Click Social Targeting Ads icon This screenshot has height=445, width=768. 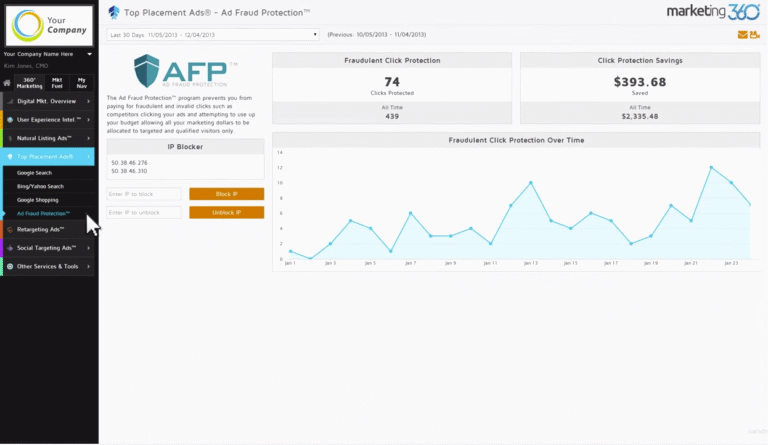(x=10, y=248)
